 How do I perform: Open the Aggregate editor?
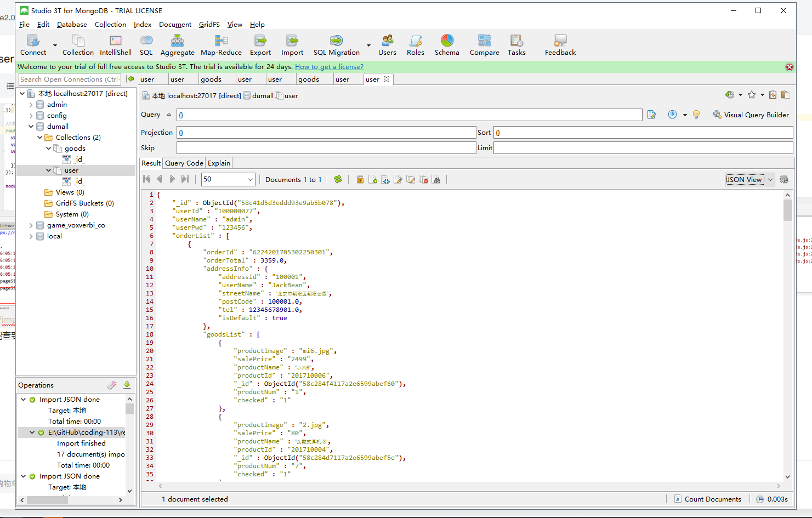177,45
